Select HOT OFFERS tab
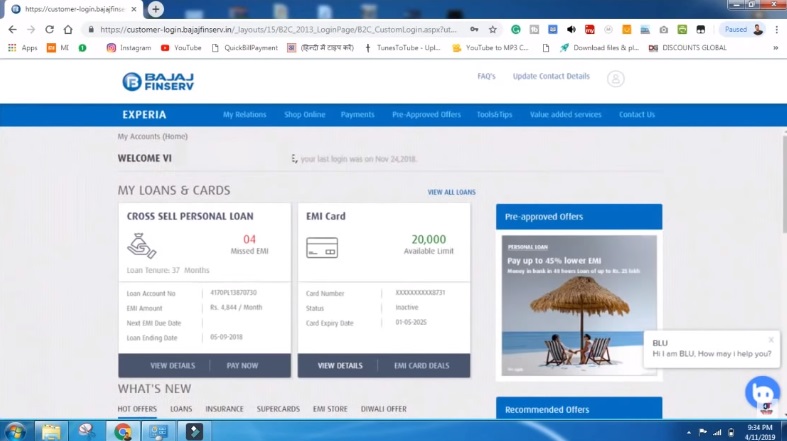 [137, 409]
